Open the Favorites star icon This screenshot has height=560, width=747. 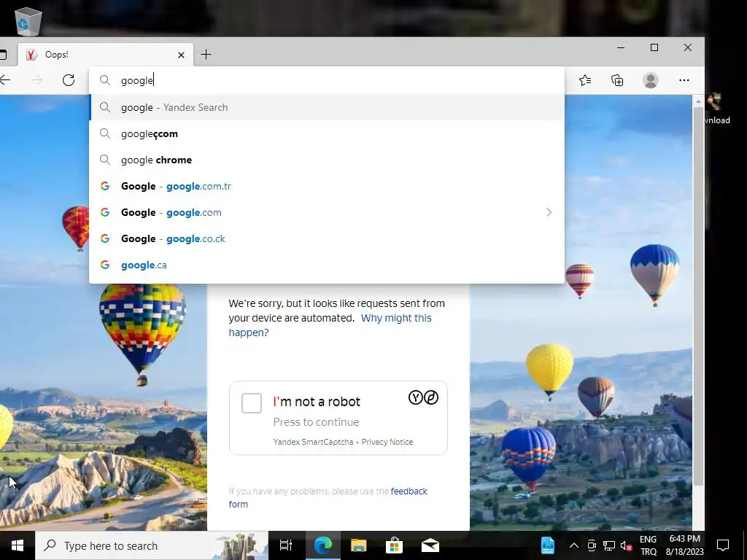click(x=585, y=80)
